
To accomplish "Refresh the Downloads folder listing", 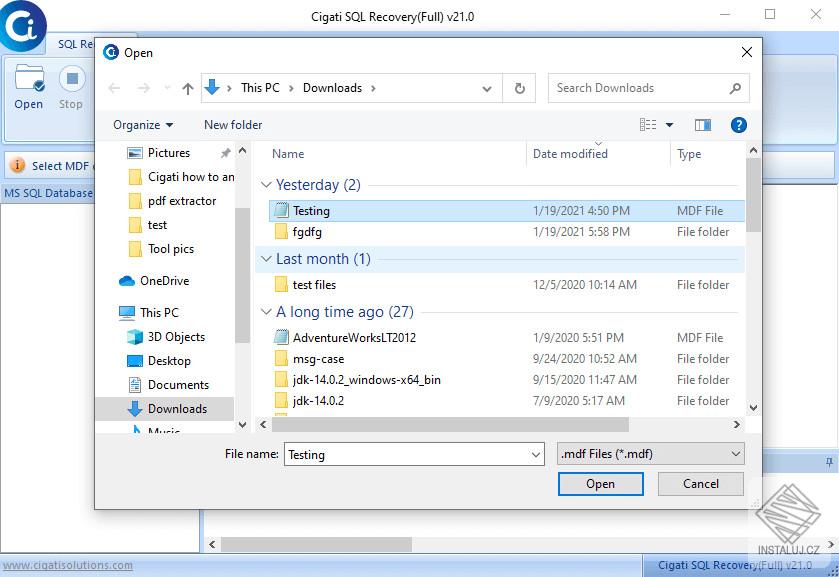I will point(520,88).
